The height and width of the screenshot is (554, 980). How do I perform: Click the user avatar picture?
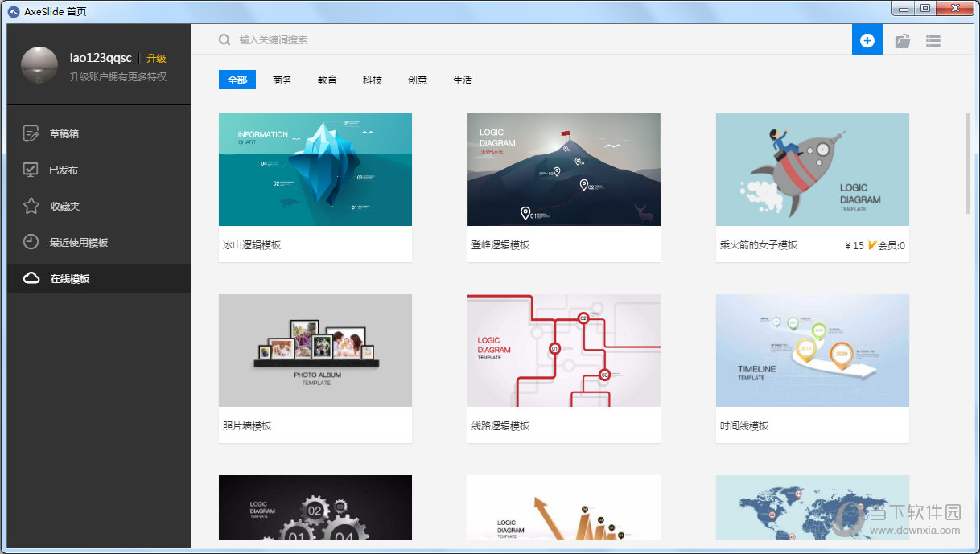click(39, 65)
